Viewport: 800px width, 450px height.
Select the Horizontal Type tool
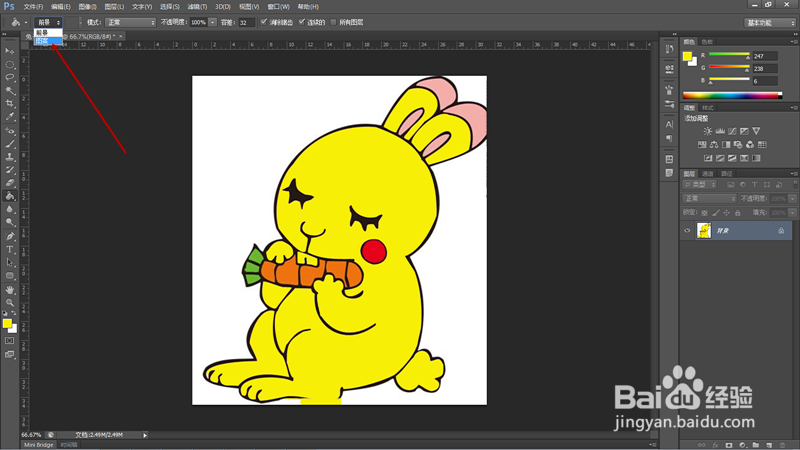[x=10, y=249]
